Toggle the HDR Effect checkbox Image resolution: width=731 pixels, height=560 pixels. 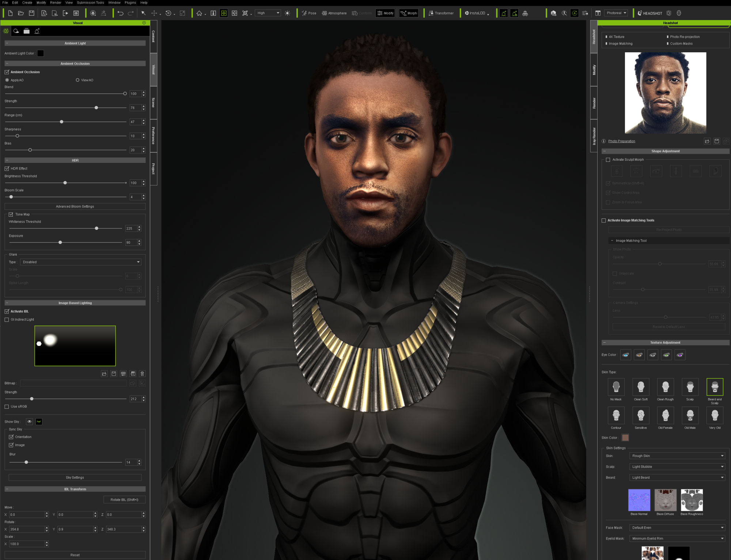(7, 168)
